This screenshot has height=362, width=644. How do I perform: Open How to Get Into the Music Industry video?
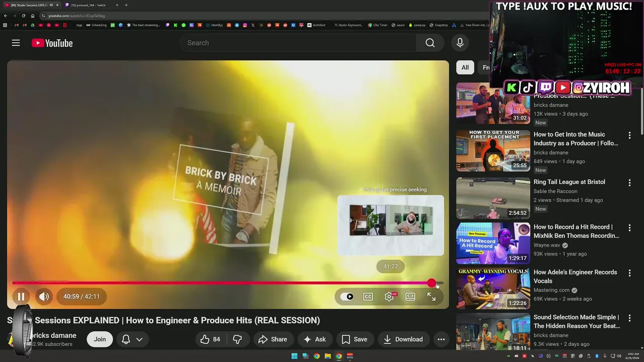click(x=576, y=139)
